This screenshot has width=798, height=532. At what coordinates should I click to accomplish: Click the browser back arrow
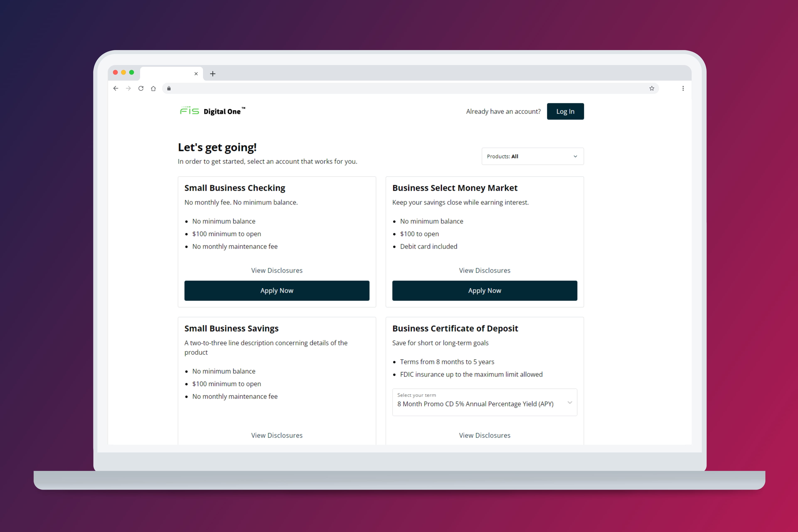pos(116,88)
